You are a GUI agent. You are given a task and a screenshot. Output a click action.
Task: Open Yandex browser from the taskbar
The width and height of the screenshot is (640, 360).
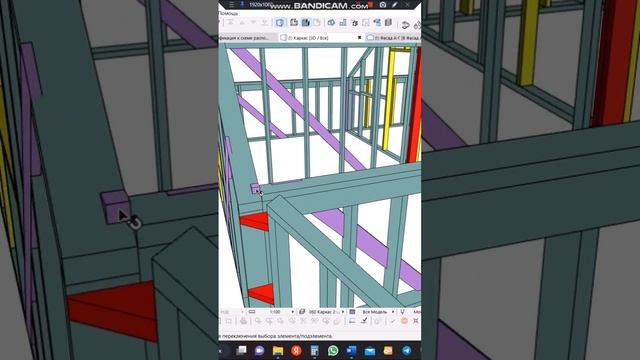tap(296, 351)
